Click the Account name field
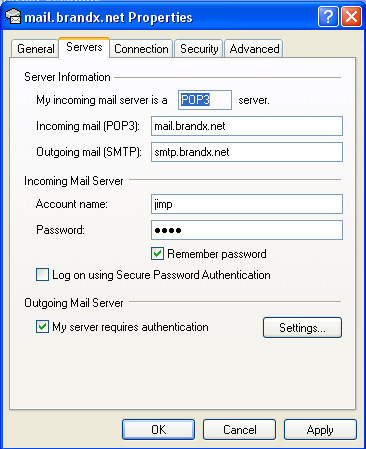 247,204
